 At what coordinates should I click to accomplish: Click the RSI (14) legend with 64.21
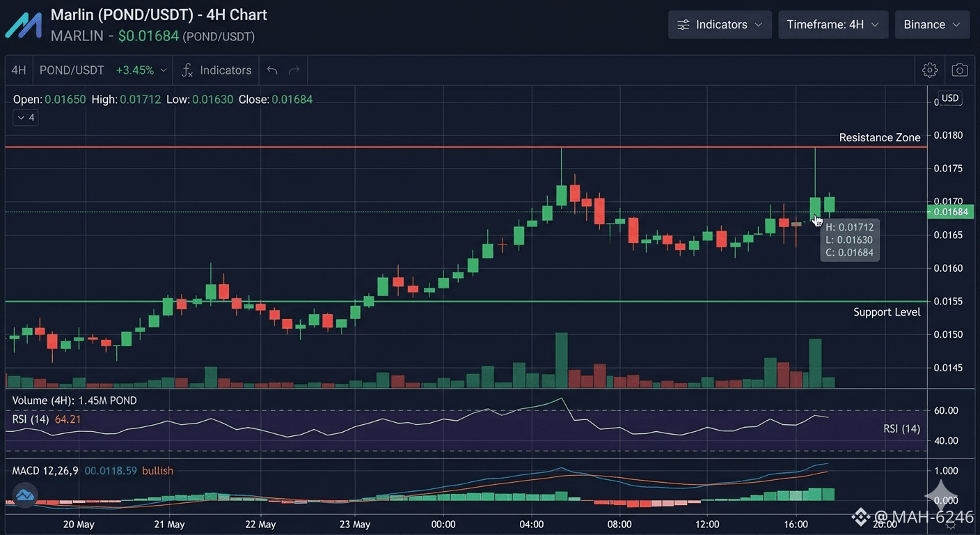click(47, 419)
